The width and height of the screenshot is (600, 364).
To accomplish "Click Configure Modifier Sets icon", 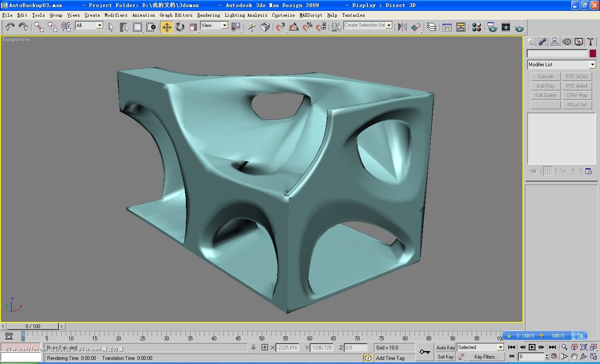I will [588, 171].
